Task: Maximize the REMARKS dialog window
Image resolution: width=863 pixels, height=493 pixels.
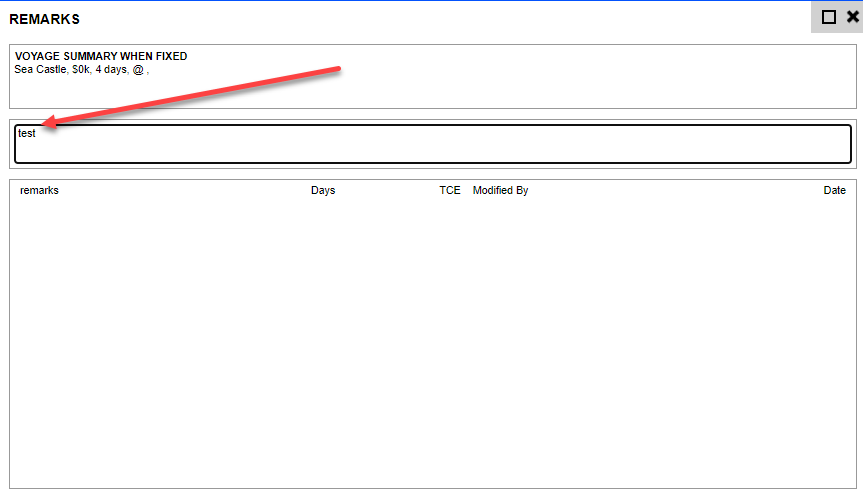Action: pos(828,17)
